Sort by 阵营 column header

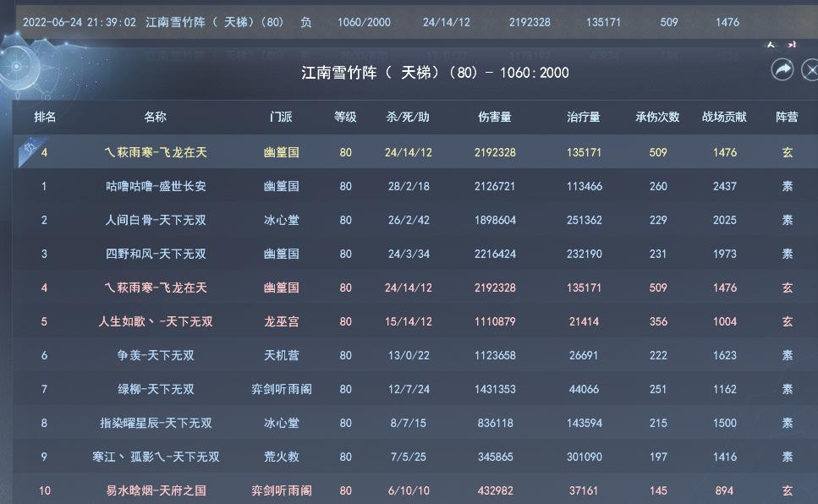pos(788,117)
